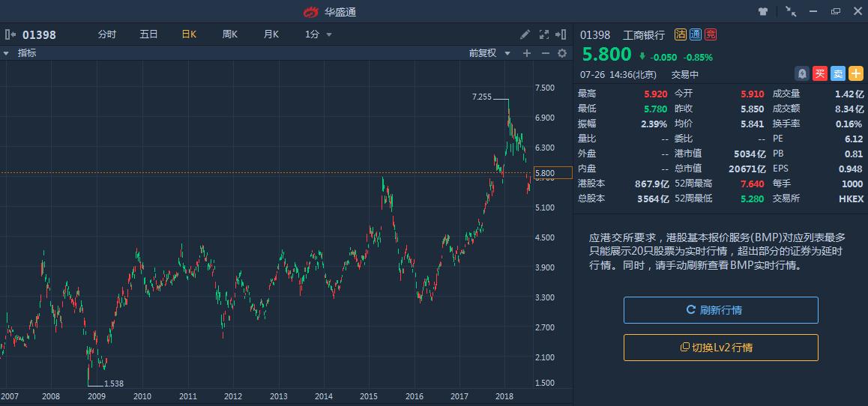868x406 pixels.
Task: Click the 成交量 value 1.42亿
Action: point(849,94)
